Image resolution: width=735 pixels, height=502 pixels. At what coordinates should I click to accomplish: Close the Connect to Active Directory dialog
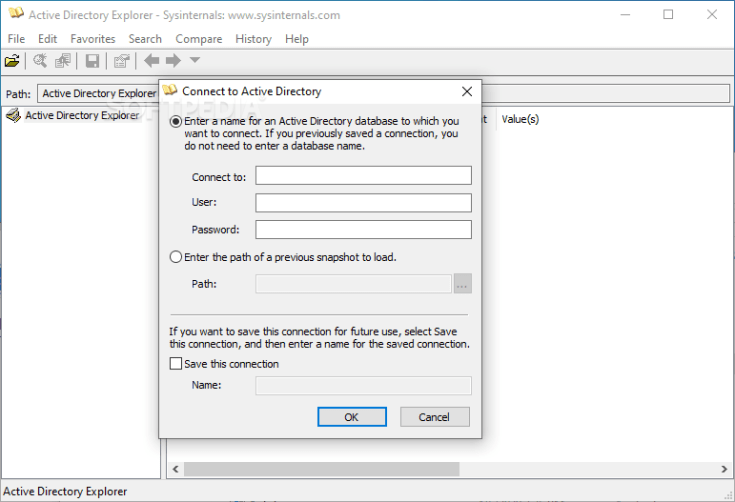coord(467,91)
